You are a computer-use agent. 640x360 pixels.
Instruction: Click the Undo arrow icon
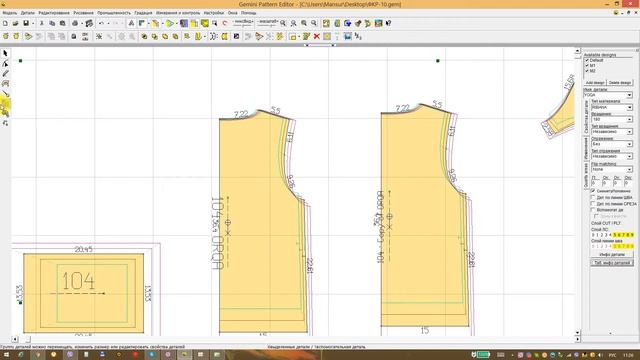(101, 24)
